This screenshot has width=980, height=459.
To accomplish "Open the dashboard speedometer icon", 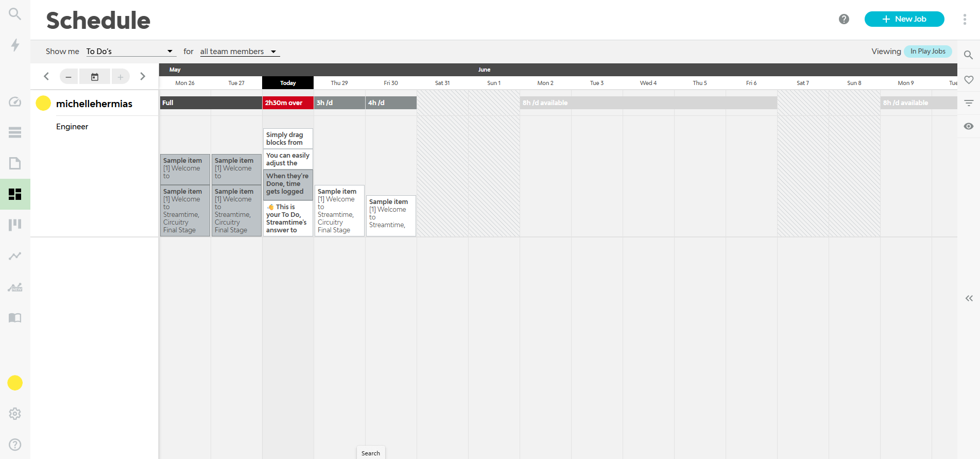I will [x=15, y=101].
